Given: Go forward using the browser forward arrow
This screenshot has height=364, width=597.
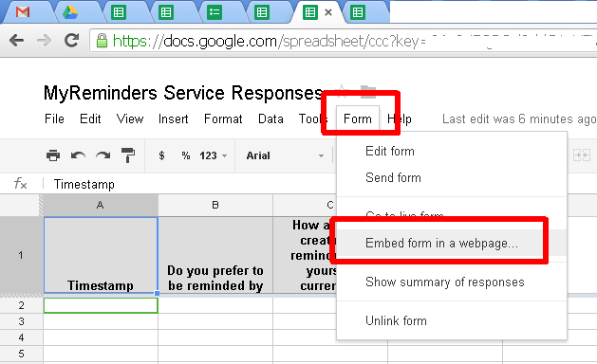Looking at the screenshot, I should click(44, 41).
